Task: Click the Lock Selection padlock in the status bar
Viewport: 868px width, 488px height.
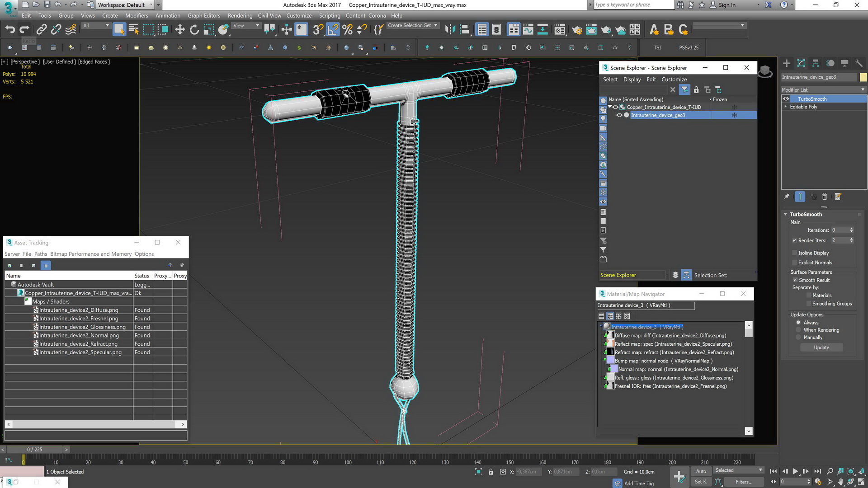Action: tap(491, 472)
